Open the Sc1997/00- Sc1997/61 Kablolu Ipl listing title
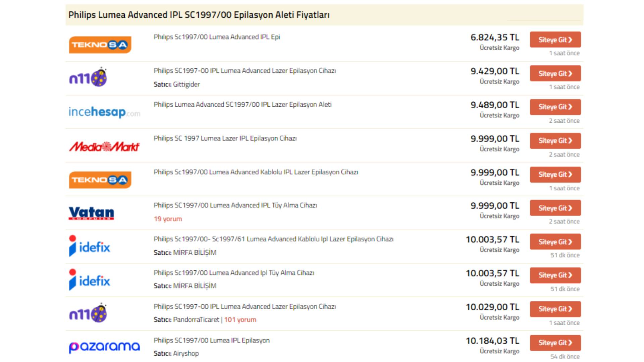This screenshot has width=644, height=362. click(273, 239)
